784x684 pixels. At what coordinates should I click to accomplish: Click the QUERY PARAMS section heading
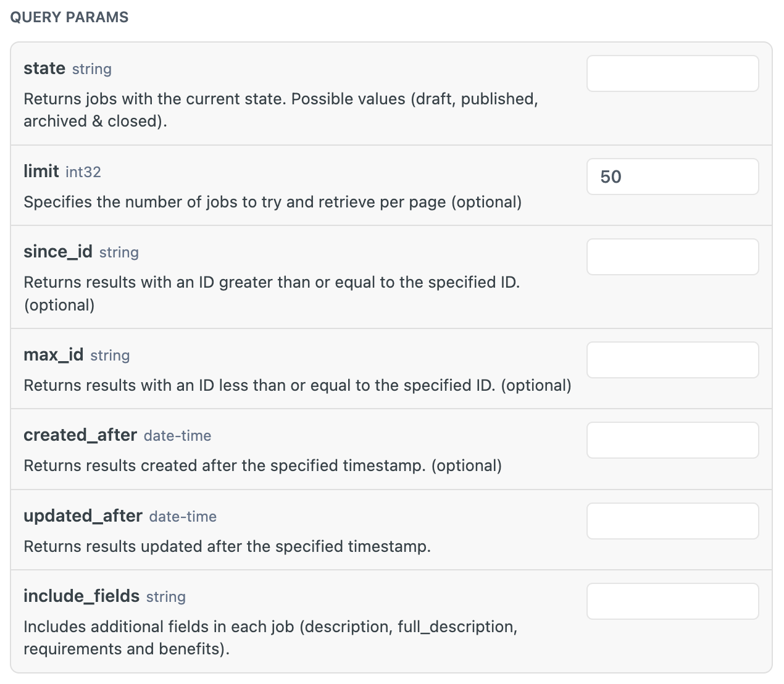coord(69,17)
